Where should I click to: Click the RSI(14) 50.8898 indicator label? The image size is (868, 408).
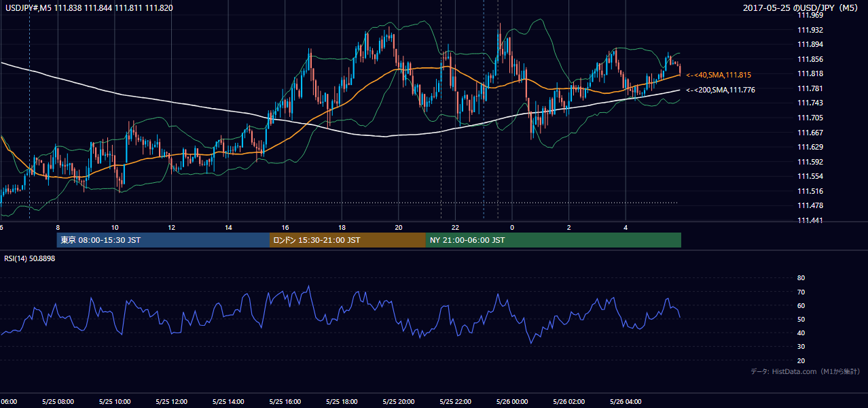tap(30, 258)
